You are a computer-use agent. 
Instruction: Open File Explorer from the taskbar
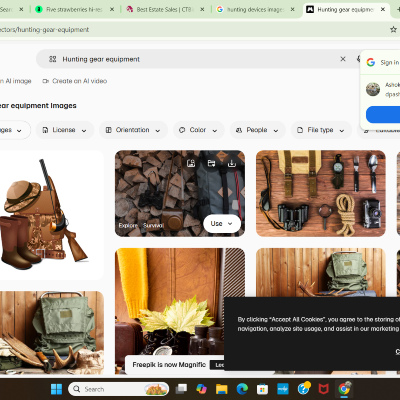(221, 389)
